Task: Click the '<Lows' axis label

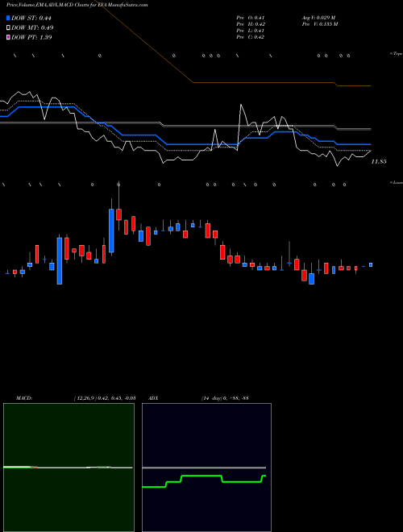Action: click(397, 182)
